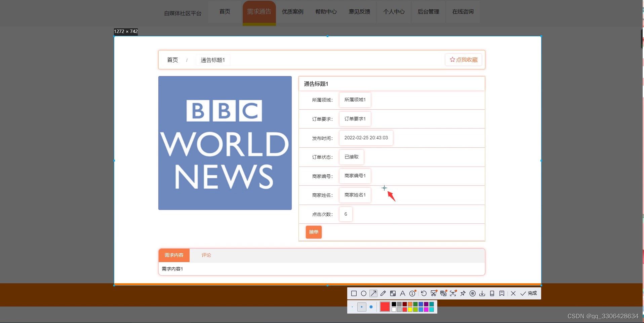The width and height of the screenshot is (644, 323).
Task: Run OCR text recognition on the capture
Action: (453, 293)
